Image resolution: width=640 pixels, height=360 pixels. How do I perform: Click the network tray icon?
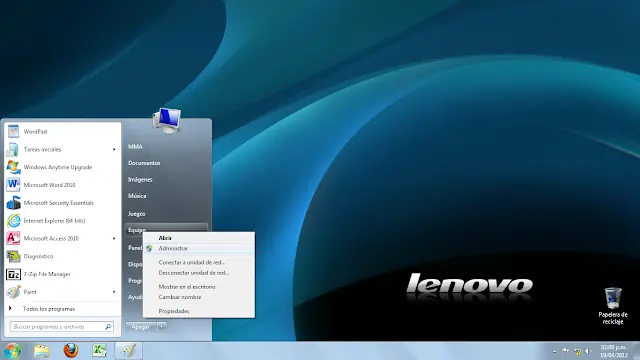click(577, 351)
